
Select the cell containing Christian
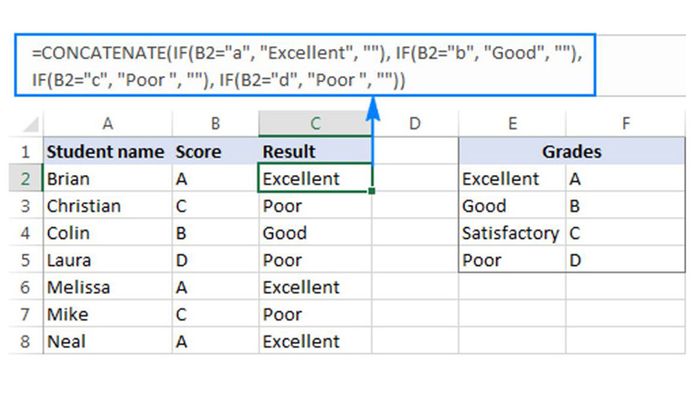tap(108, 206)
